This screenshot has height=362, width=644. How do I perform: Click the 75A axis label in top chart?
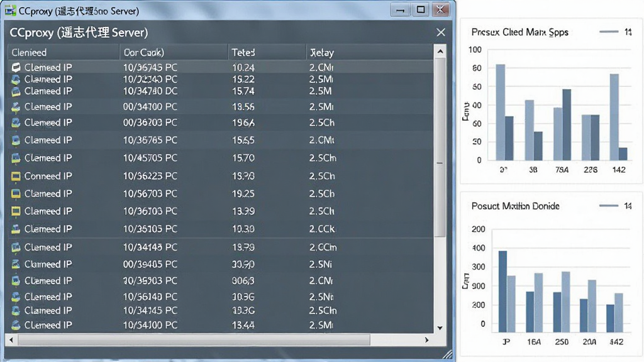(x=562, y=170)
